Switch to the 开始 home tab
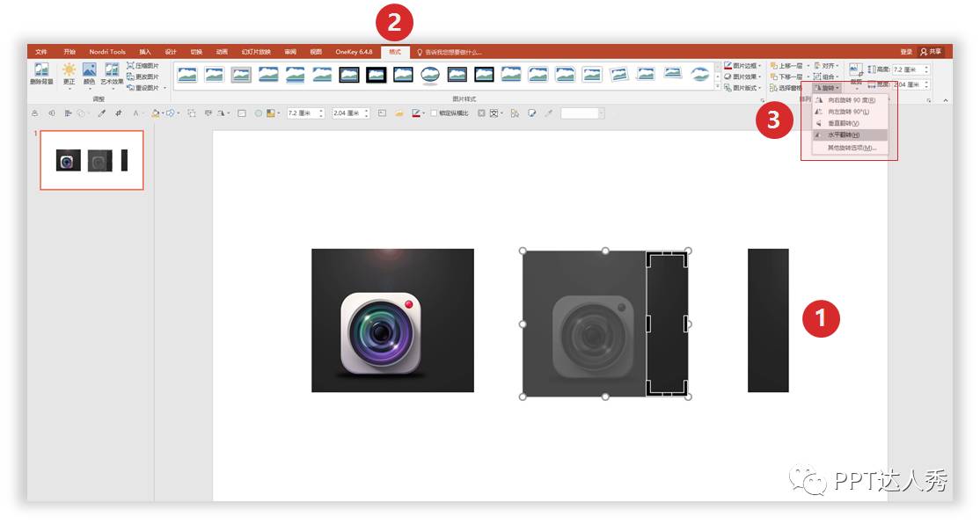This screenshot has width=980, height=524. pos(69,52)
